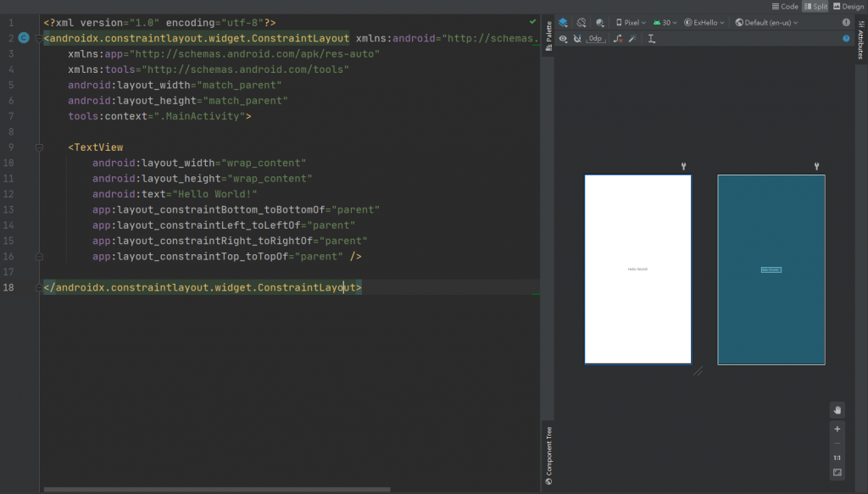Viewport: 868px width, 494px height.
Task: Switch to Split view mode
Action: tap(816, 7)
